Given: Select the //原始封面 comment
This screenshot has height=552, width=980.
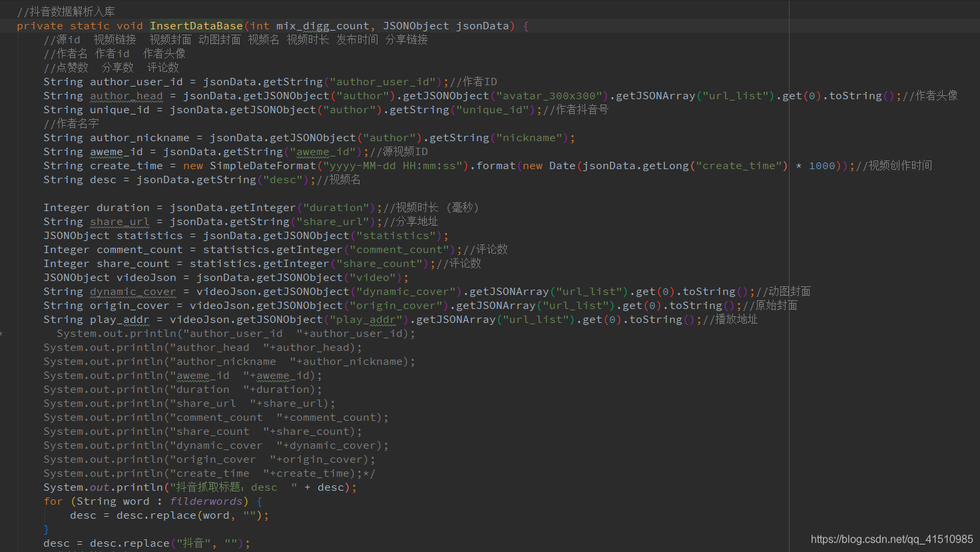Looking at the screenshot, I should (x=770, y=306).
